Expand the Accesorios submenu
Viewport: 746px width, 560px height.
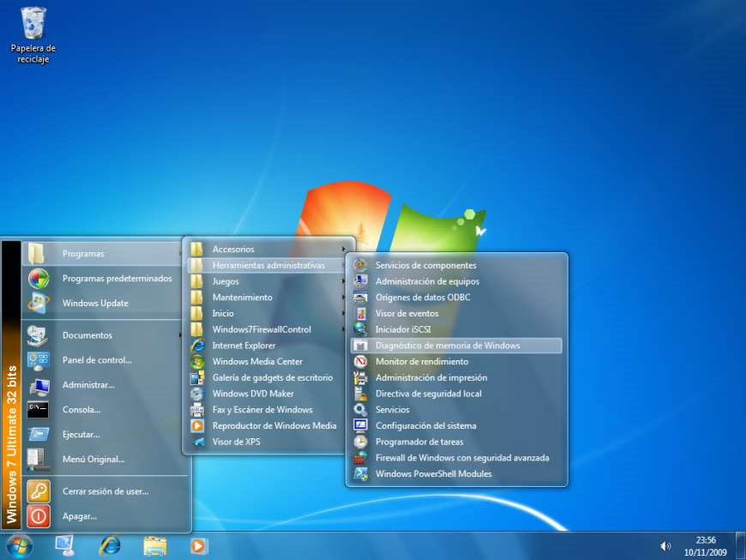tap(233, 250)
